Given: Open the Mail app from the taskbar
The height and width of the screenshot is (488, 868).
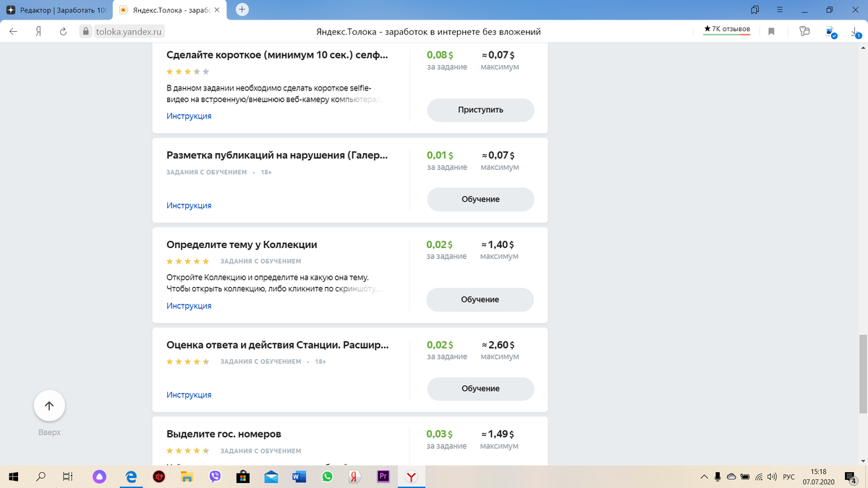Looking at the screenshot, I should (x=271, y=476).
